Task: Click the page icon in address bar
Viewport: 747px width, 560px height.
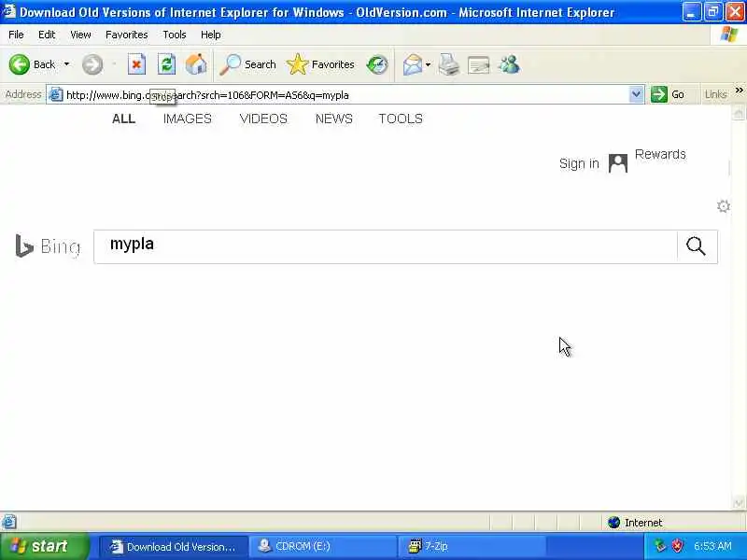Action: coord(56,95)
